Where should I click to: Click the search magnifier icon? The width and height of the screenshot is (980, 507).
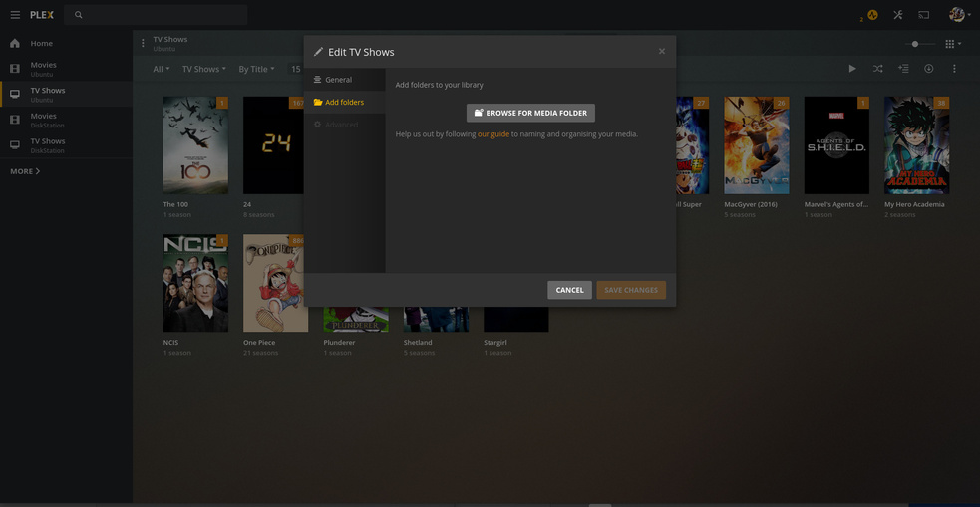(78, 15)
